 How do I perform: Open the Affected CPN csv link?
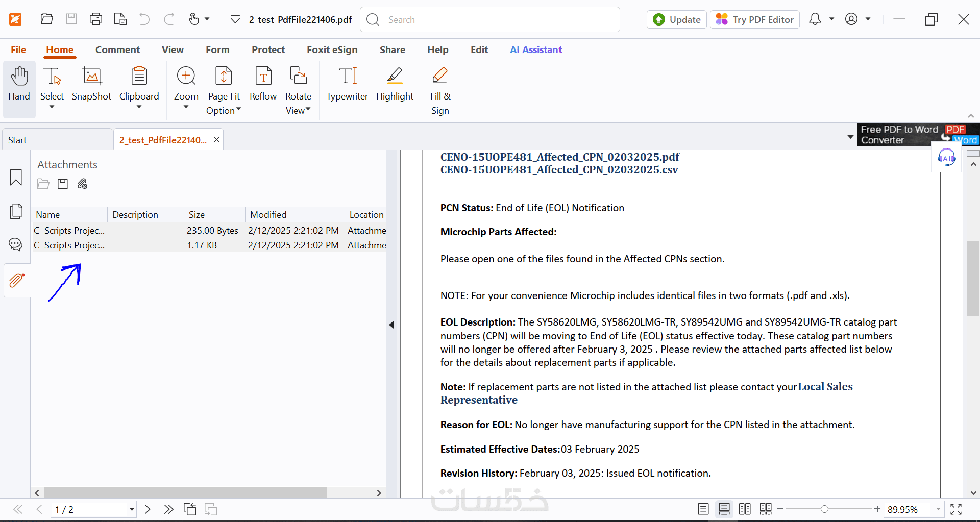[x=559, y=169]
